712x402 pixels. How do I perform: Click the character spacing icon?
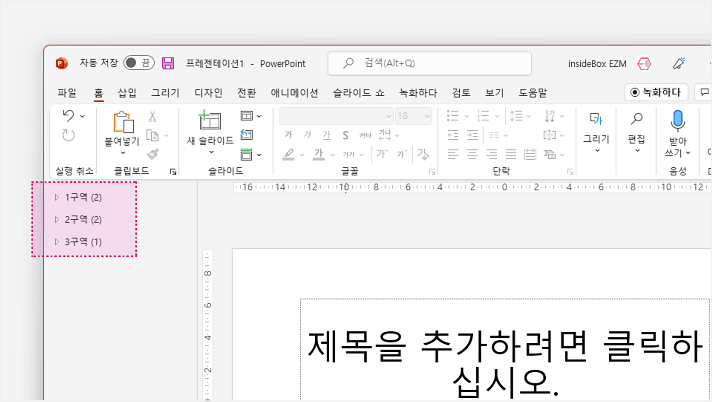[x=385, y=135]
